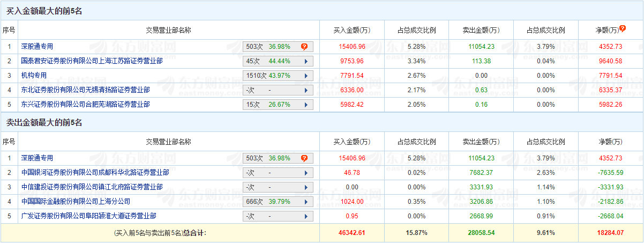Expand arrow for 机构专用 1510次 stats

[306, 76]
